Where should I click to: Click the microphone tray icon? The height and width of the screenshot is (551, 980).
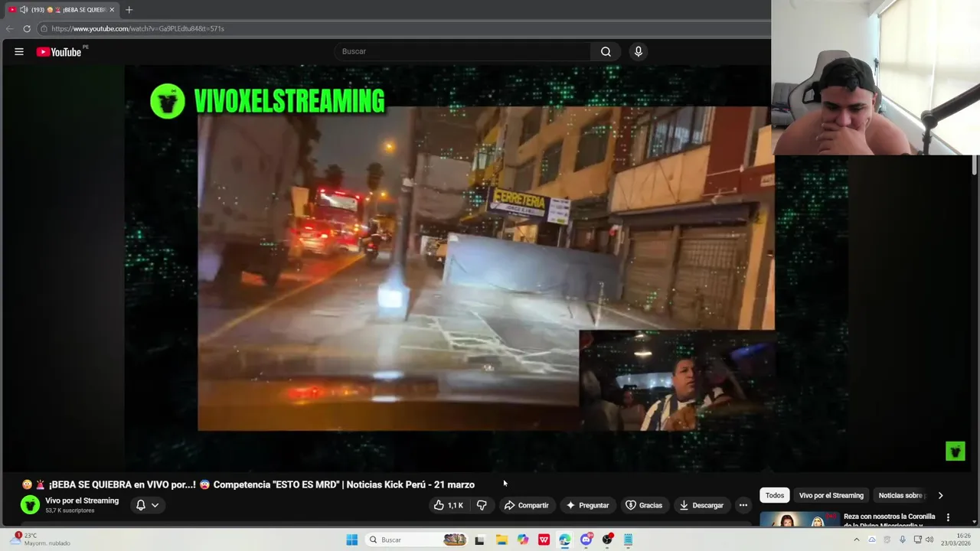[903, 540]
